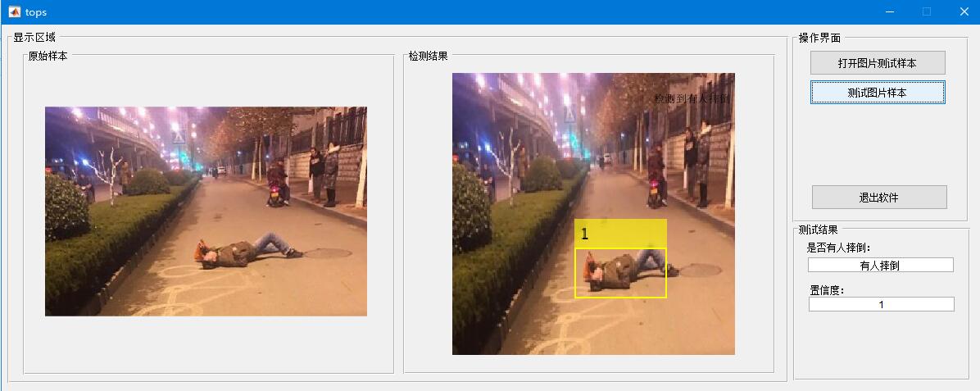Click 测试图片样本 button
The width and height of the screenshot is (980, 391).
point(878,93)
